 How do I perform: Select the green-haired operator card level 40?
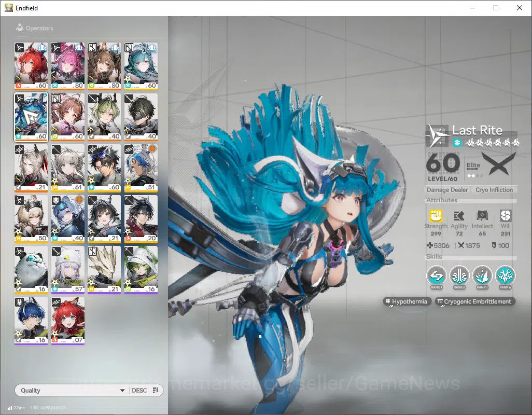(104, 117)
